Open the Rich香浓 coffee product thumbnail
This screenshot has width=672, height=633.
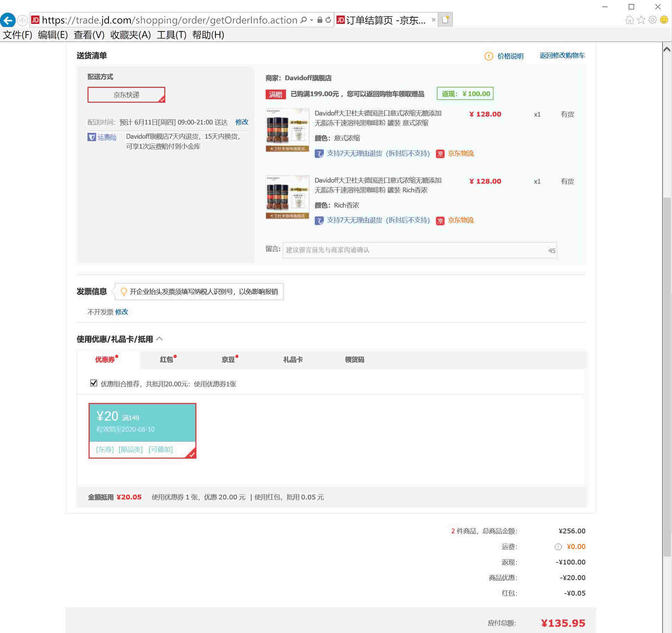coord(287,197)
